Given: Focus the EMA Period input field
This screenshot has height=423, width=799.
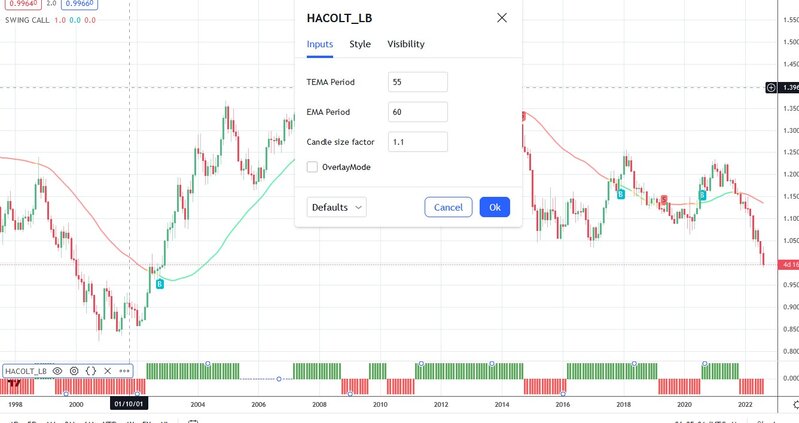Looking at the screenshot, I should 416,112.
